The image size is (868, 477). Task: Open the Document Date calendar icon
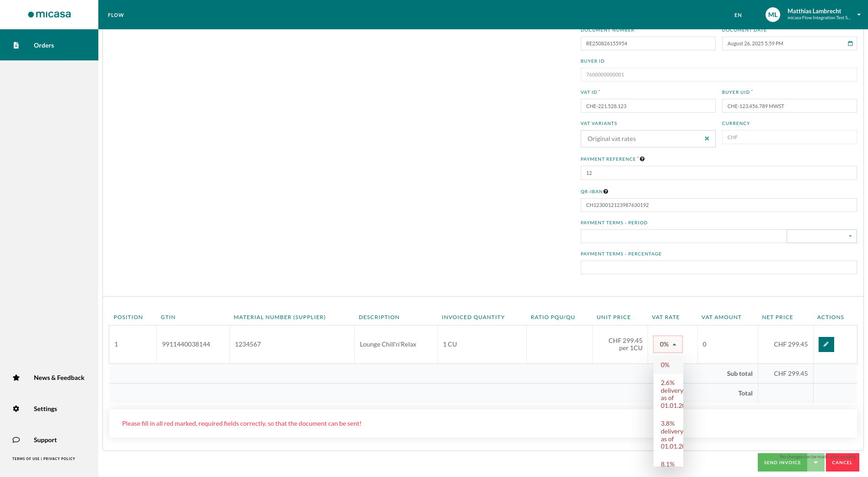pos(850,43)
